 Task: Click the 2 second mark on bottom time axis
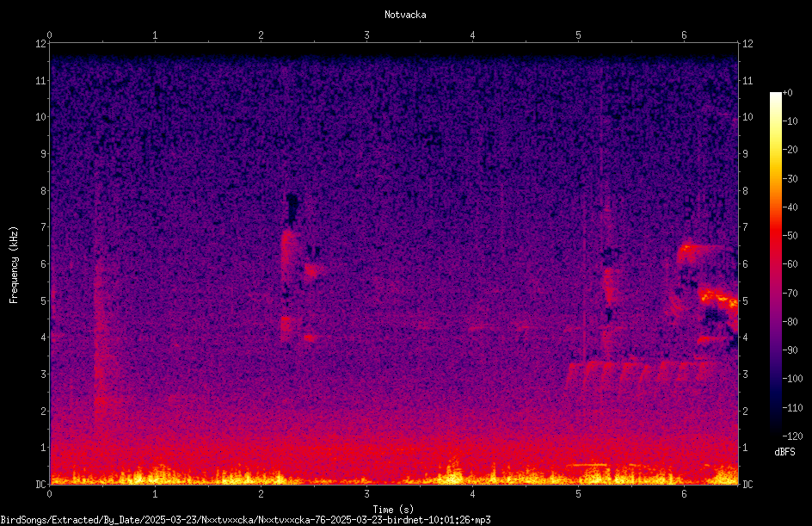click(261, 494)
